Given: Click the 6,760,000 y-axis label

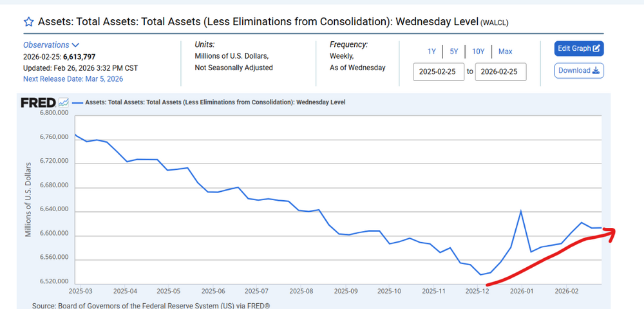Looking at the screenshot, I should coord(54,137).
